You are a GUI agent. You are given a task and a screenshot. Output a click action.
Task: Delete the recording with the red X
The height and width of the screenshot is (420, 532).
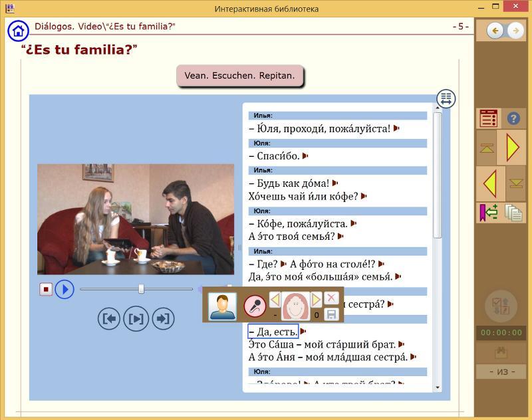(x=331, y=298)
